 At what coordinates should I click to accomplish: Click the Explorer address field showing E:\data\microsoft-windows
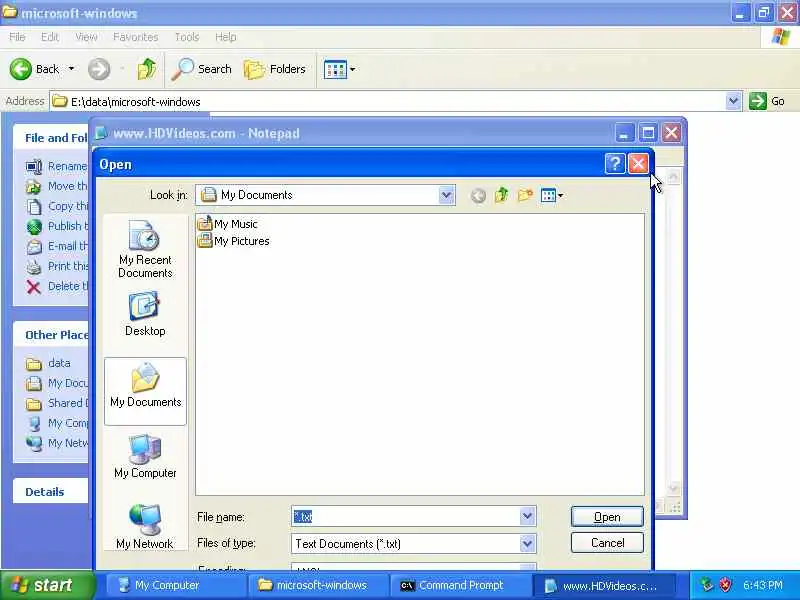click(x=388, y=101)
